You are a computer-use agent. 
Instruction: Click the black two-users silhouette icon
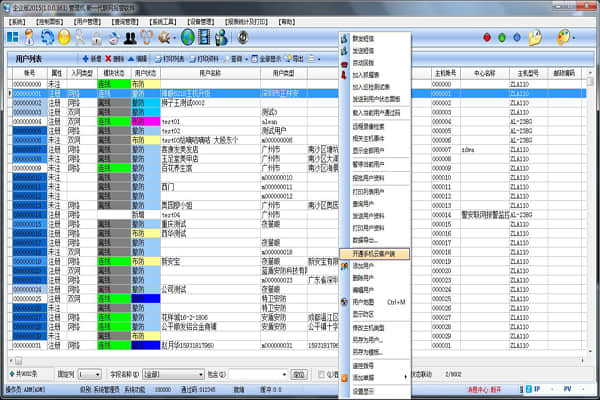[130, 38]
